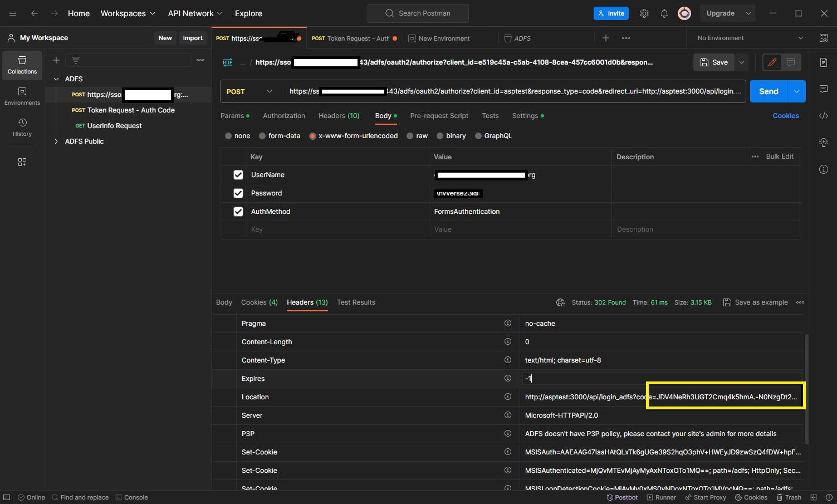
Task: Expand the ADFS Public collection
Action: pos(56,141)
